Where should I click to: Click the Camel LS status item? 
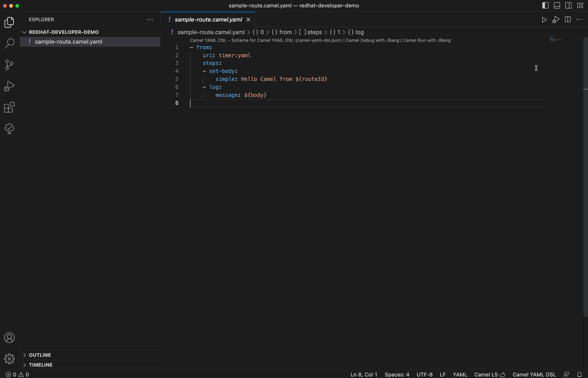(490, 374)
